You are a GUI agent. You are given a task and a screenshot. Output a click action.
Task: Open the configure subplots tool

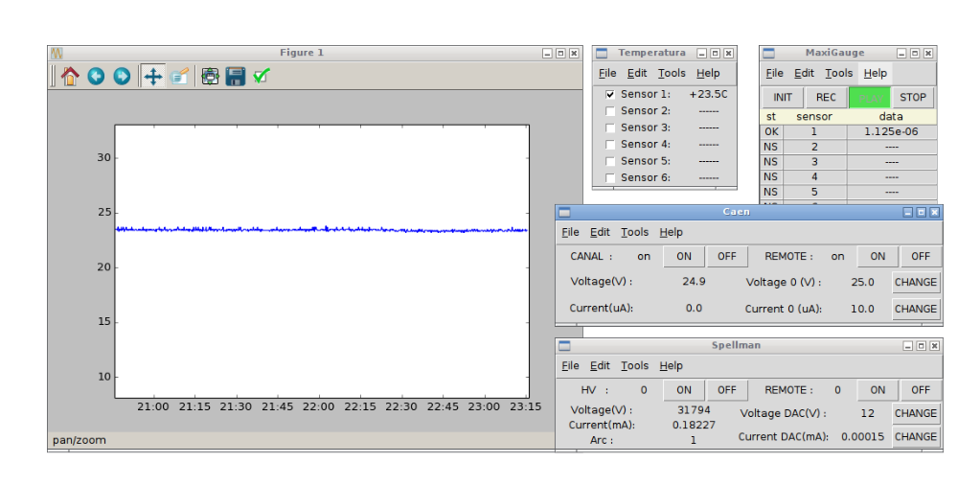pos(210,76)
